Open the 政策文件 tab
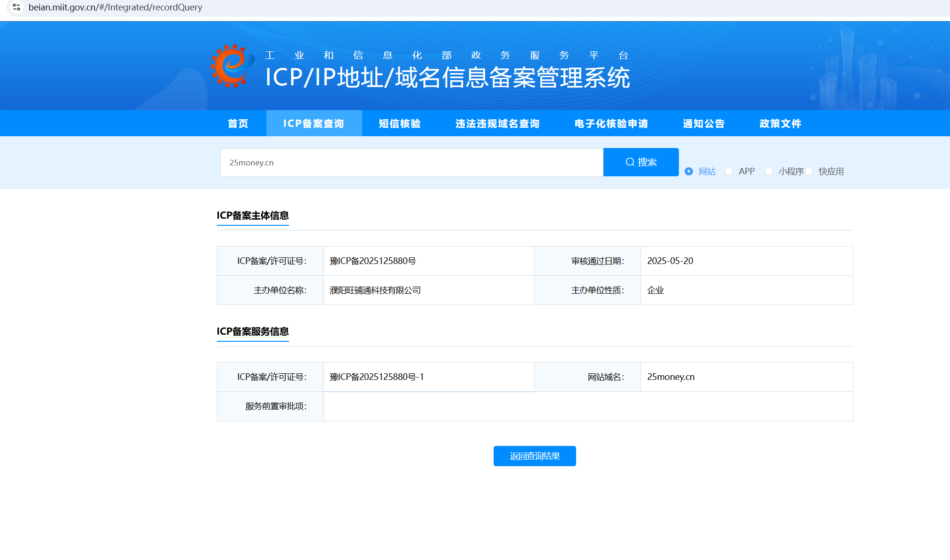The height and width of the screenshot is (560, 950). point(780,124)
